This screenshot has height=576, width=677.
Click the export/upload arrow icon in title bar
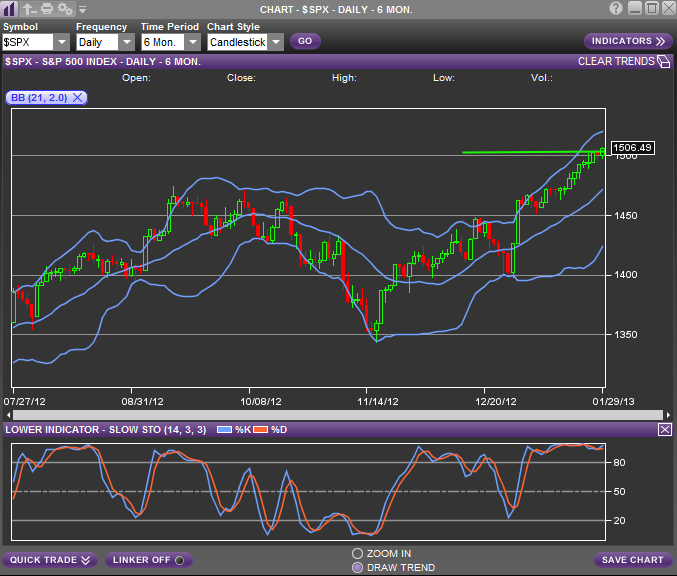(29, 8)
